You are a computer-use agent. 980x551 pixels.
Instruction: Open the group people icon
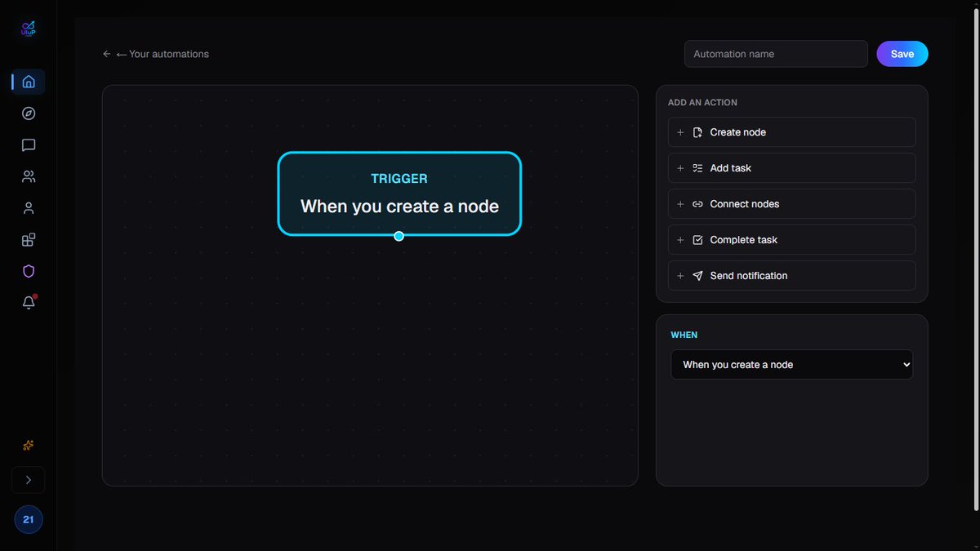[x=29, y=176]
